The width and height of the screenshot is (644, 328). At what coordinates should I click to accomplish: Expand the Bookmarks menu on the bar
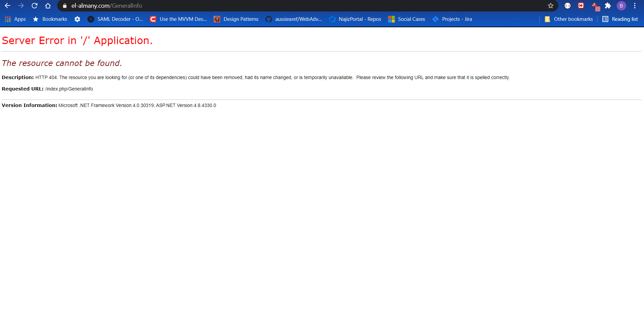[x=50, y=19]
